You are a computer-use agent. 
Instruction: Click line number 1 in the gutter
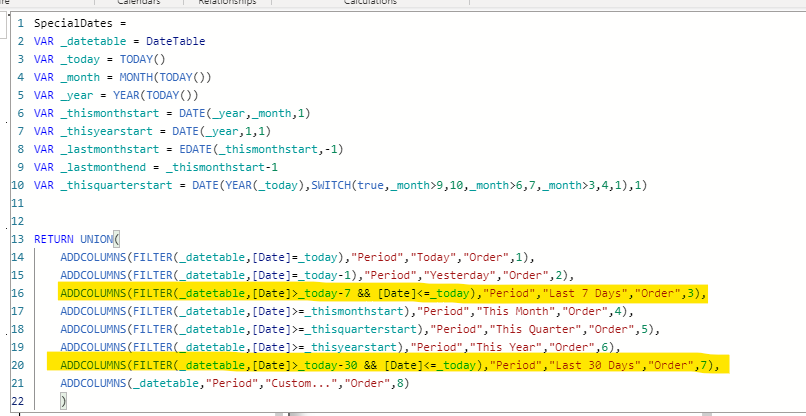pyautogui.click(x=21, y=23)
